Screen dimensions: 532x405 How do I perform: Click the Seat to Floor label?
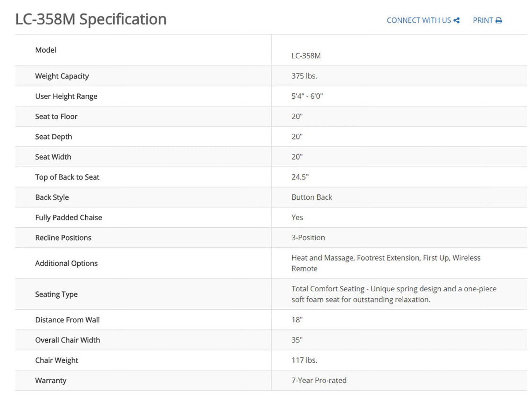[x=56, y=117]
